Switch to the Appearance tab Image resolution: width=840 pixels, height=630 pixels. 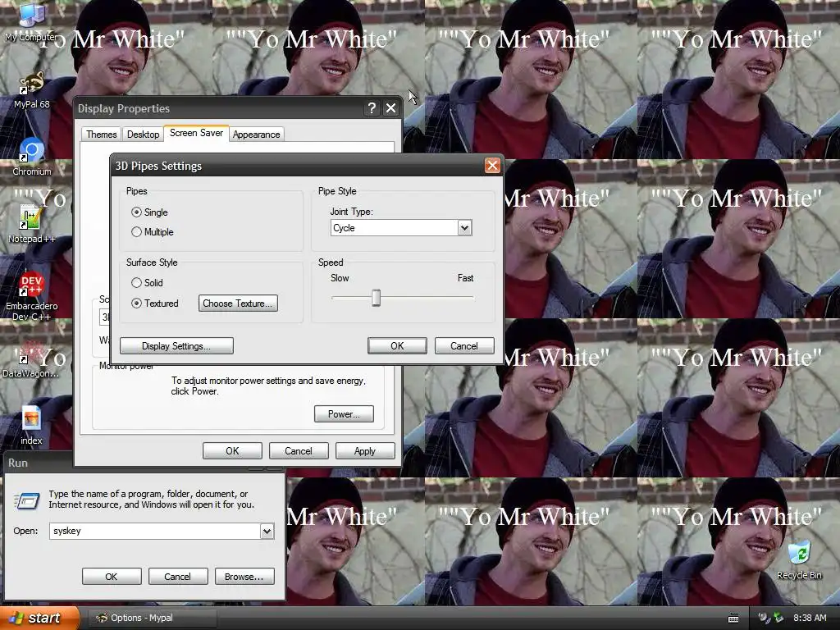(x=256, y=134)
